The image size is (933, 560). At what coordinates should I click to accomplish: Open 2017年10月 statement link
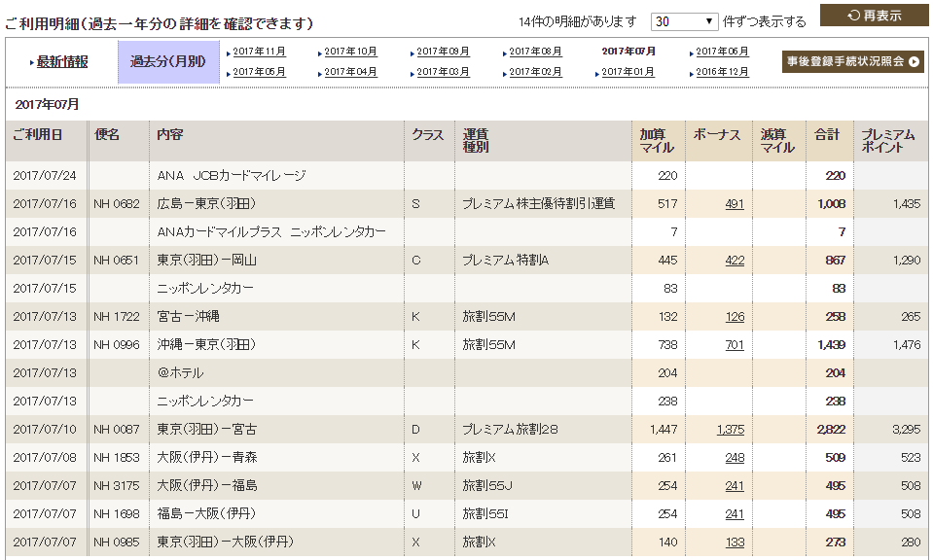point(350,52)
